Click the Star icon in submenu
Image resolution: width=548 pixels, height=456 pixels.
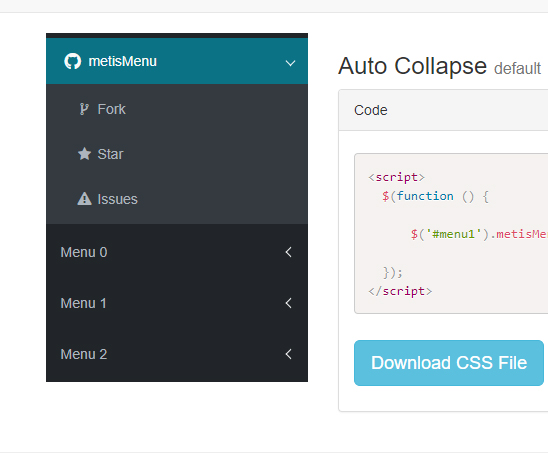click(84, 154)
